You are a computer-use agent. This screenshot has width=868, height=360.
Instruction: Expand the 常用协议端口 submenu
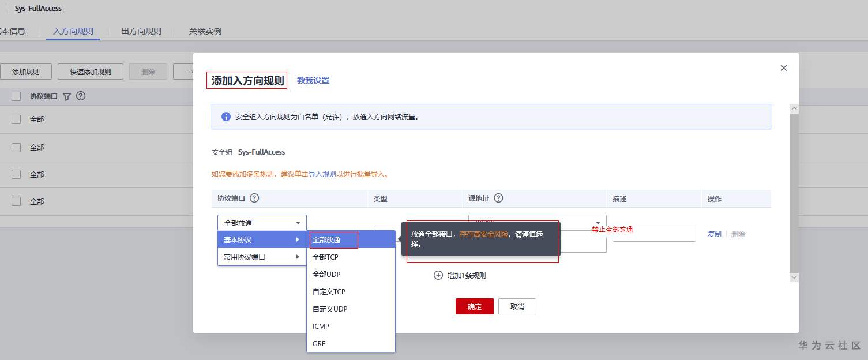tap(262, 257)
